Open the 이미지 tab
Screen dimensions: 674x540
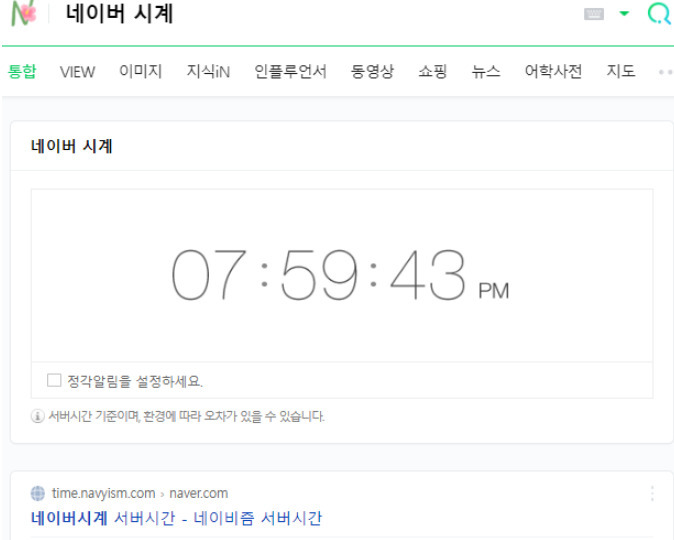point(141,71)
